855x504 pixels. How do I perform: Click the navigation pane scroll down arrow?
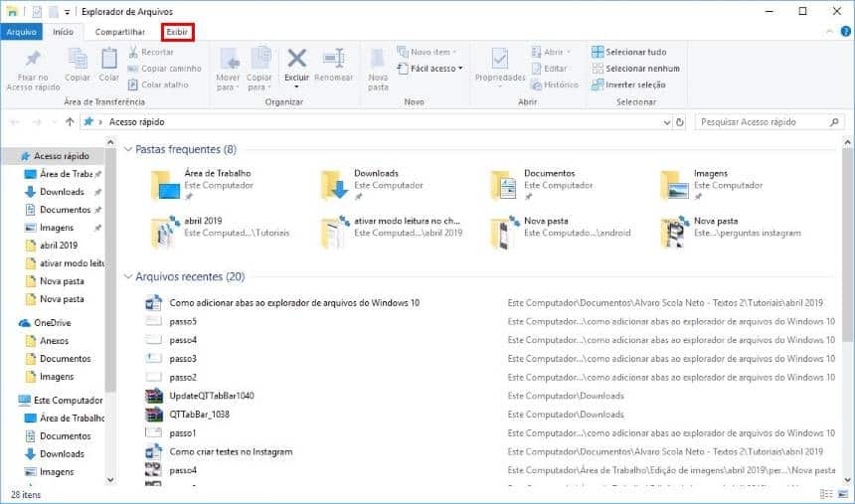(x=110, y=480)
